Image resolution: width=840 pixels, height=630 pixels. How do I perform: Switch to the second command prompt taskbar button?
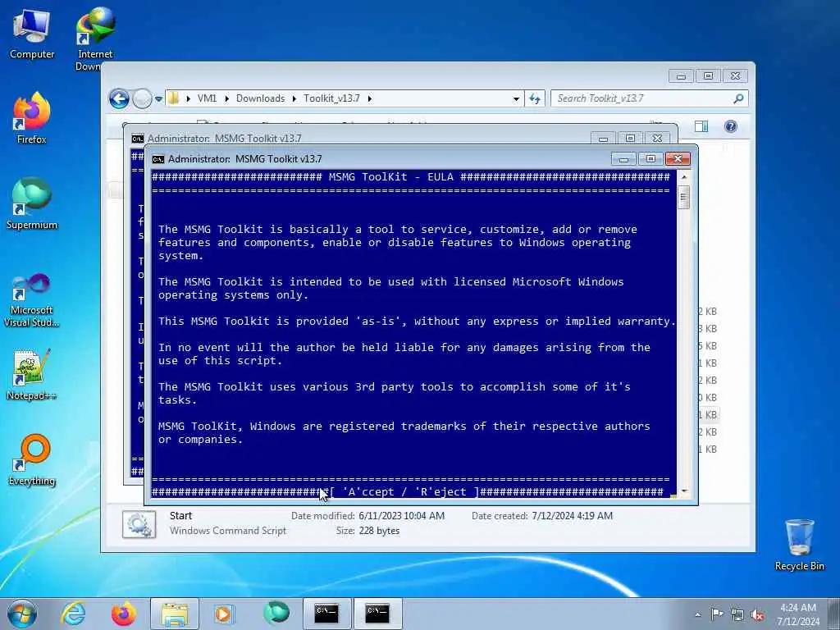(x=377, y=614)
